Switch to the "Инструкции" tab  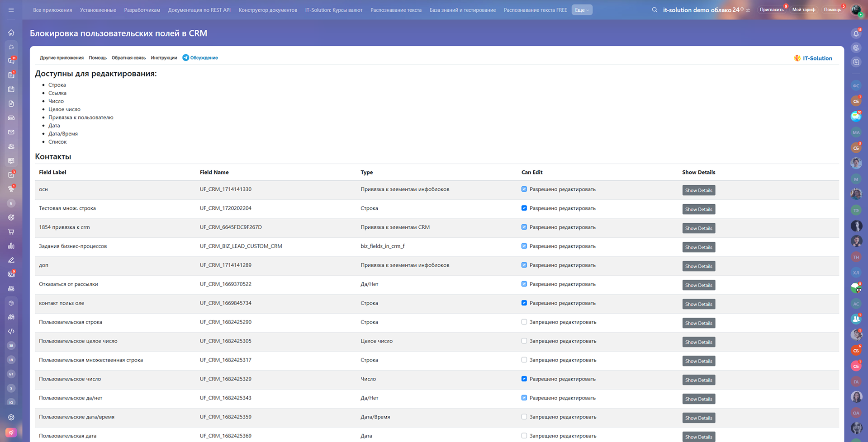pyautogui.click(x=164, y=58)
